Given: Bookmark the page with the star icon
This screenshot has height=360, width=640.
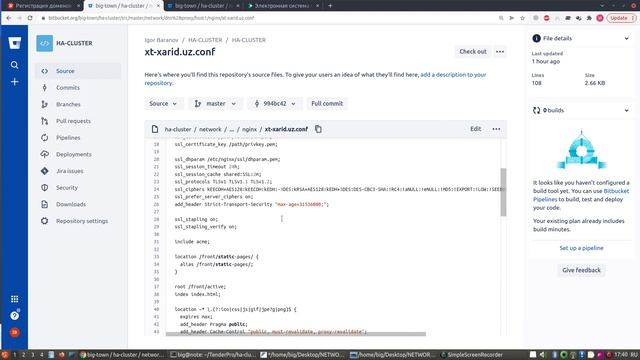Looking at the screenshot, I should click(522, 18).
